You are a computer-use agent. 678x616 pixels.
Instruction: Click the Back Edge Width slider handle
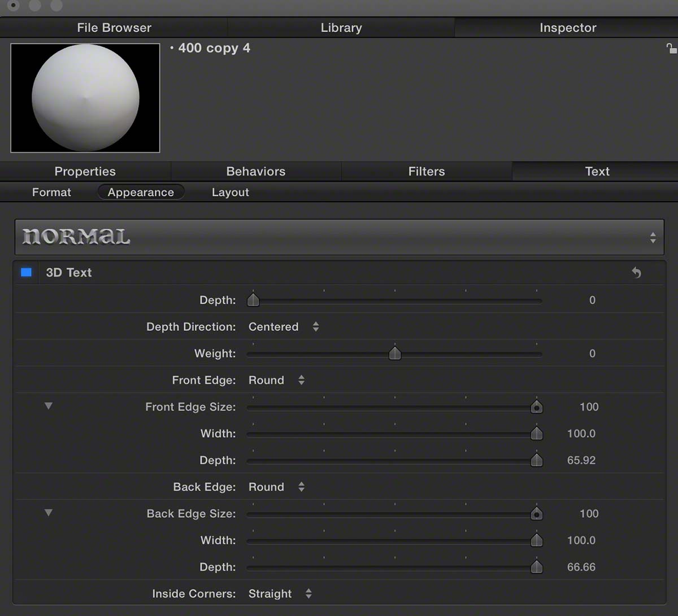point(537,540)
